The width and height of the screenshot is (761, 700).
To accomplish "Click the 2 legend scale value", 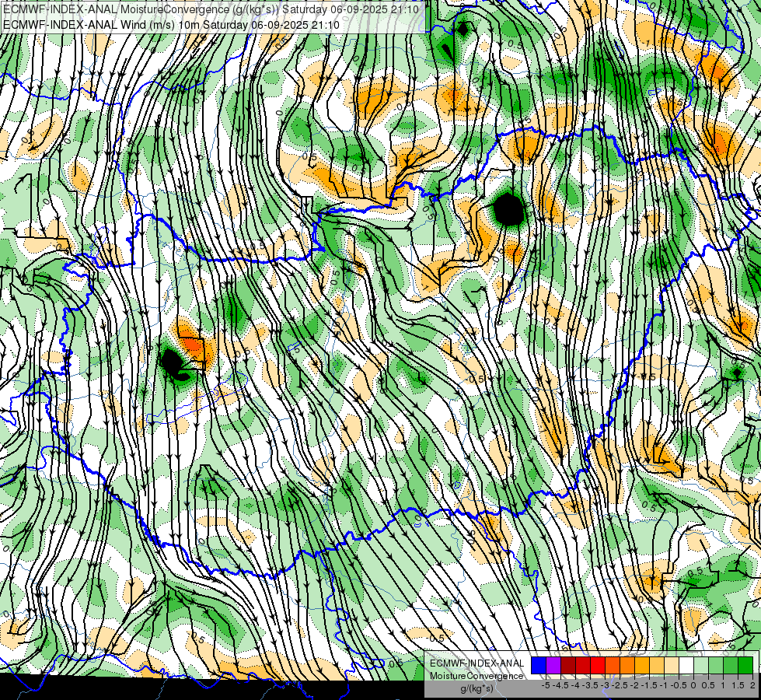I will click(752, 685).
